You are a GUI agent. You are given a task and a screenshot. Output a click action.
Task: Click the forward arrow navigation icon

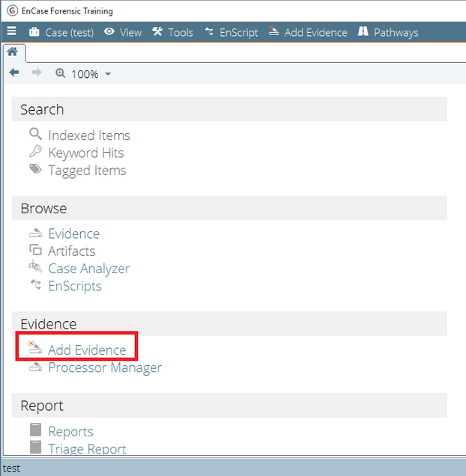coord(37,73)
